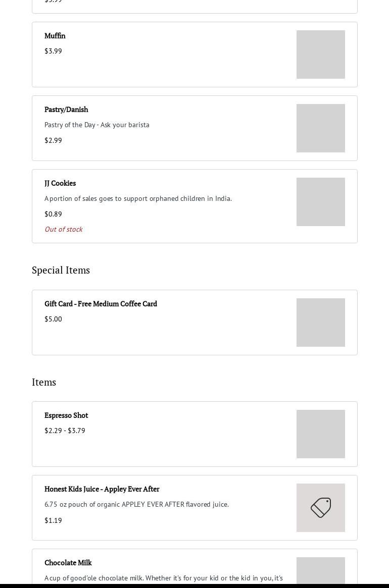This screenshot has height=588, width=389.
Task: Open the Muffin menu item
Action: [x=55, y=36]
